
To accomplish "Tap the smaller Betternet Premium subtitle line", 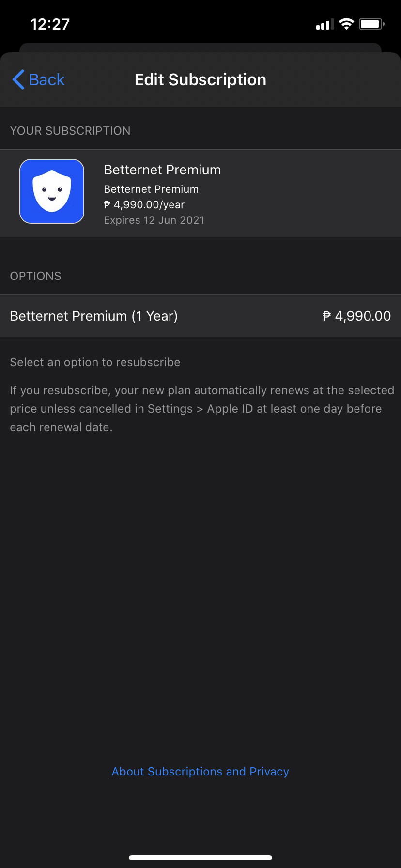I will pos(151,189).
